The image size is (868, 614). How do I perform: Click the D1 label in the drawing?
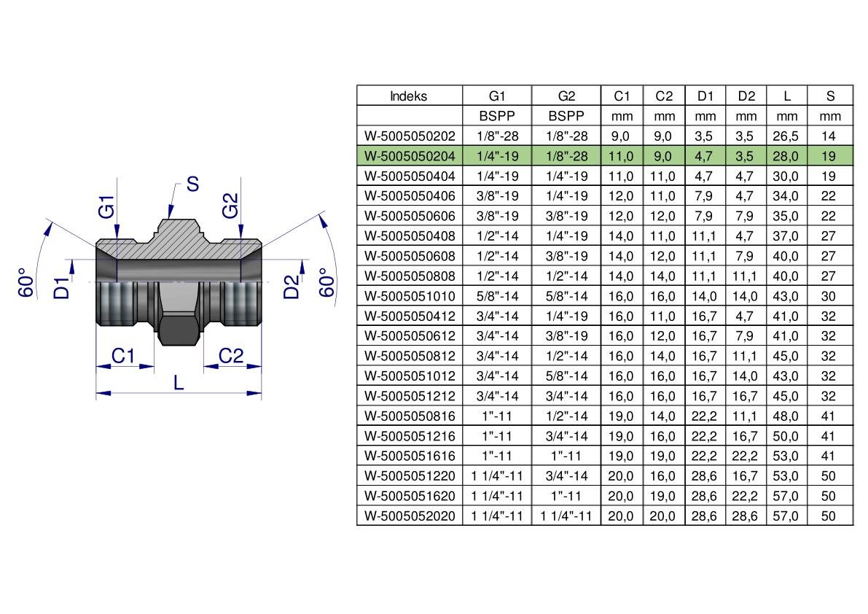point(62,288)
